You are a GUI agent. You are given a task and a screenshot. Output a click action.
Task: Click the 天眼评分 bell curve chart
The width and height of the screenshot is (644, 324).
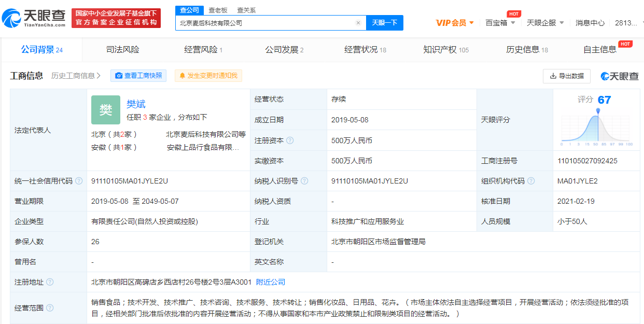(x=596, y=127)
